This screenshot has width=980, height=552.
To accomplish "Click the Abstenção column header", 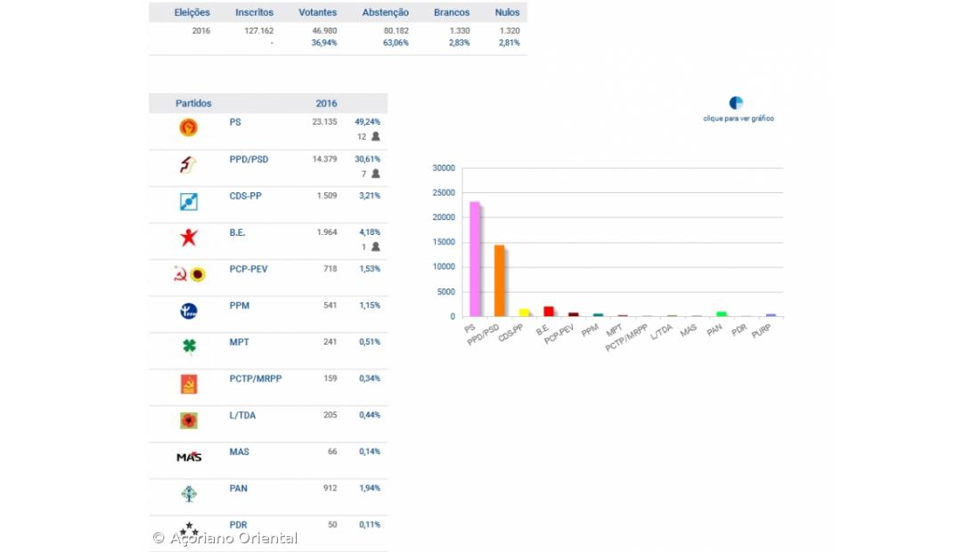I will pyautogui.click(x=385, y=12).
